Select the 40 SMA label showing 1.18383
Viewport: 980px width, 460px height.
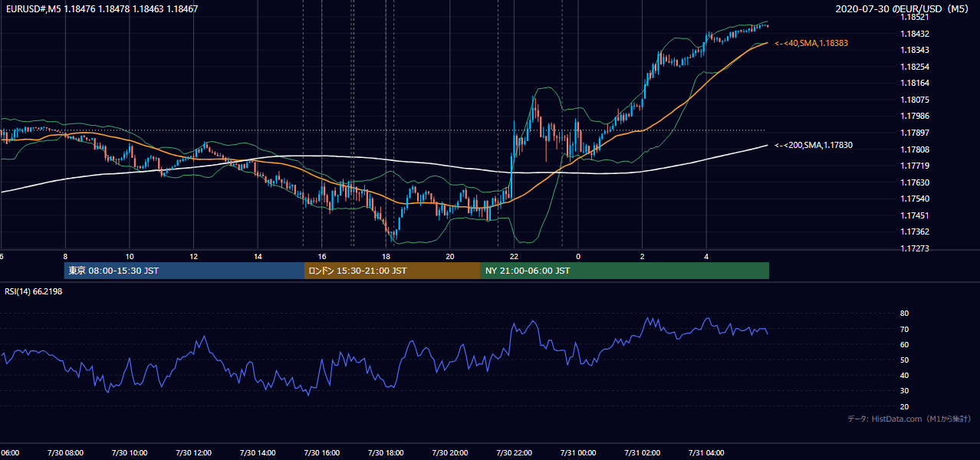coord(811,44)
